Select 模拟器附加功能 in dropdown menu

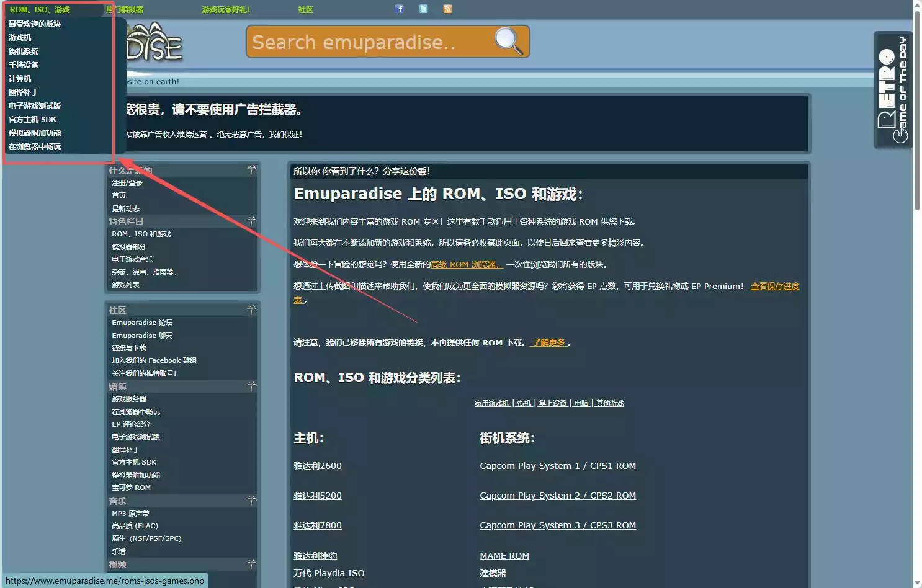tap(35, 133)
